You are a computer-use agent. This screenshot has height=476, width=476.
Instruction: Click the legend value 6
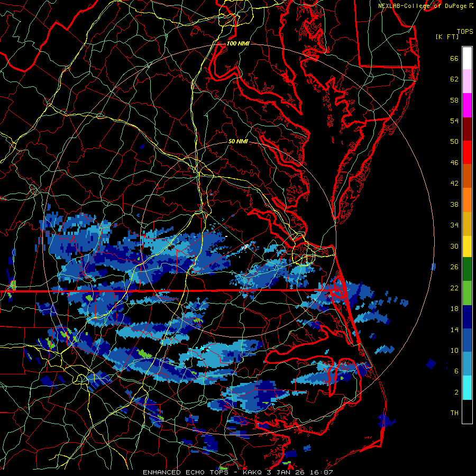pos(456,371)
